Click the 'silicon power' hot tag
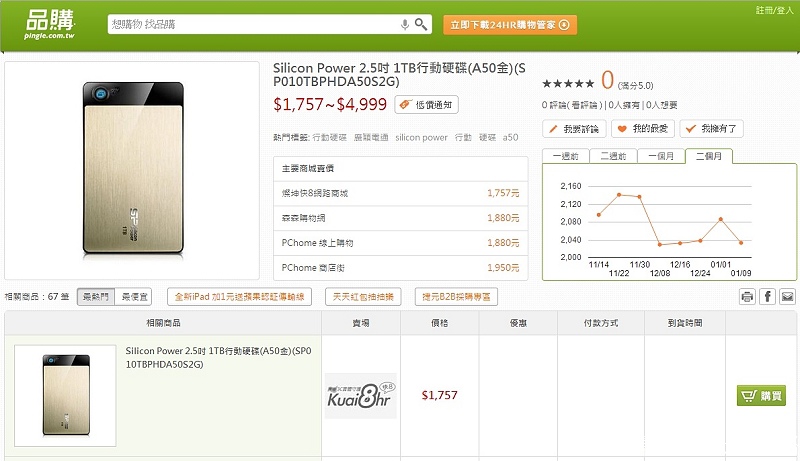This screenshot has width=800, height=461. pos(421,138)
